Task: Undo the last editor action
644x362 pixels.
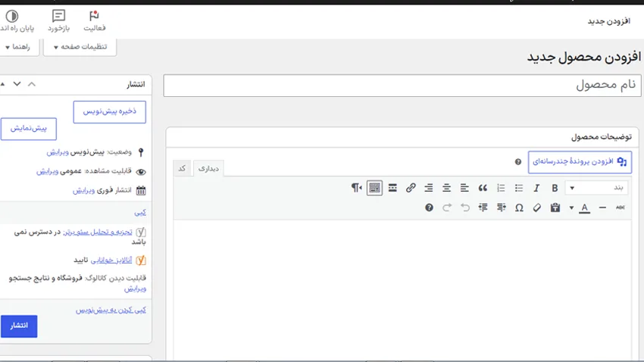Action: 465,208
